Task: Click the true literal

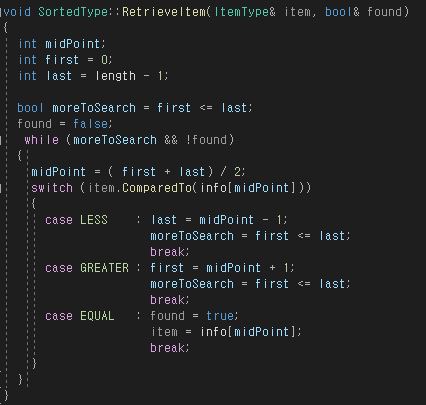Action: coord(220,316)
